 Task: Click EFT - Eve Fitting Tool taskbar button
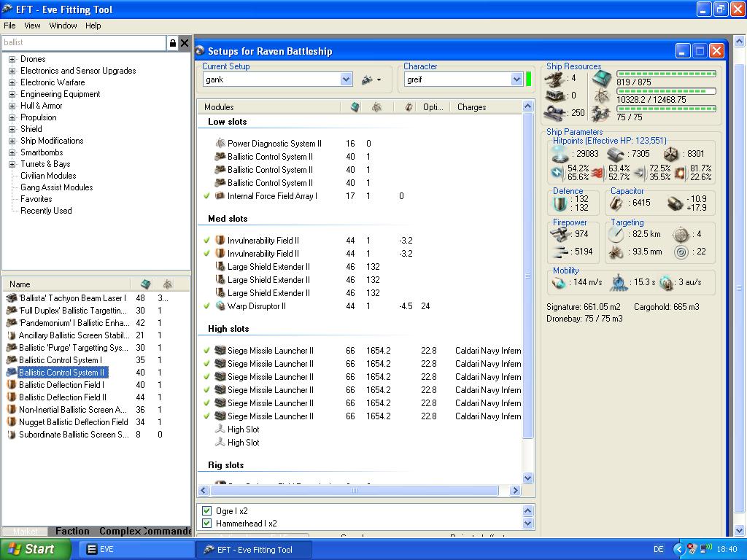(254, 550)
